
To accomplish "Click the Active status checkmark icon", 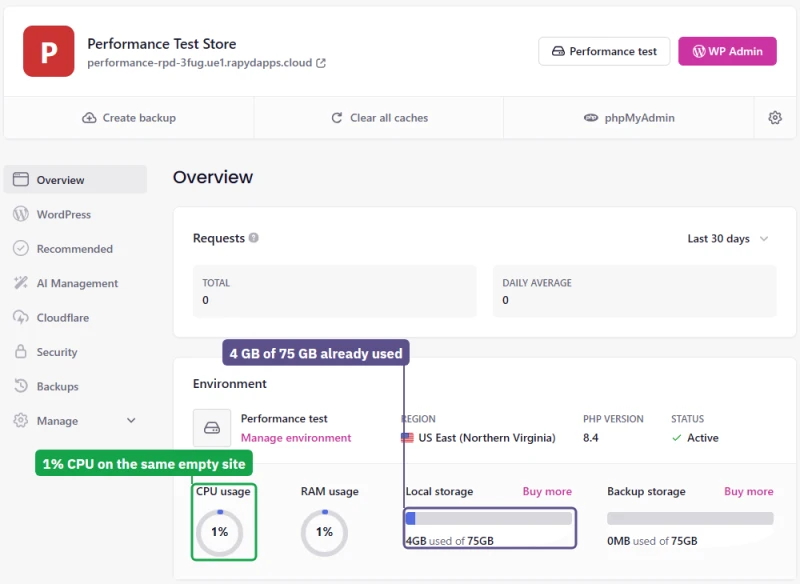I will [x=677, y=438].
